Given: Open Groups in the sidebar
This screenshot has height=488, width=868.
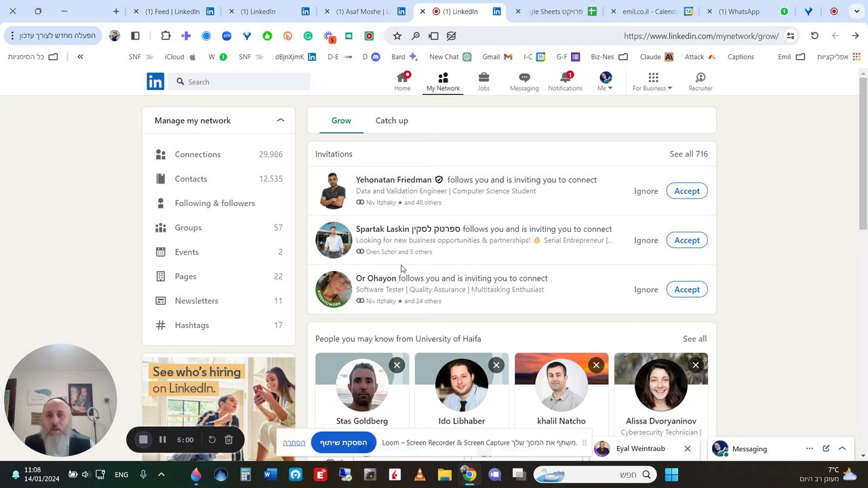Looking at the screenshot, I should coord(218,228).
